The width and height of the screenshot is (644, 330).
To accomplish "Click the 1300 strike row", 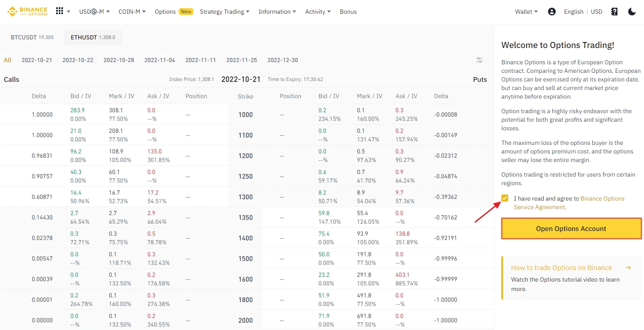I will 247,197.
